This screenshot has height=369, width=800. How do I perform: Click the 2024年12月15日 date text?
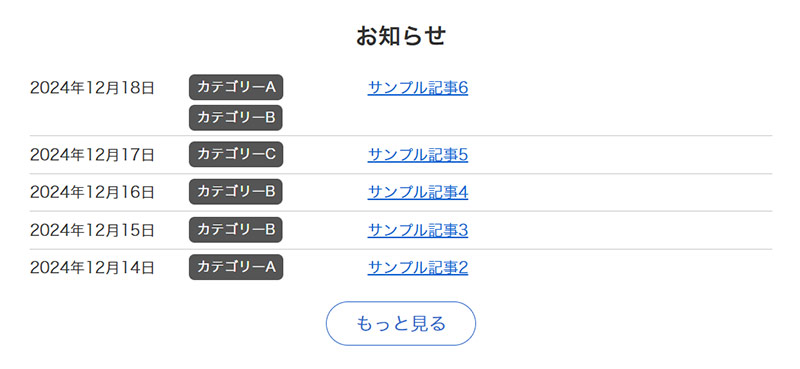[x=92, y=230]
